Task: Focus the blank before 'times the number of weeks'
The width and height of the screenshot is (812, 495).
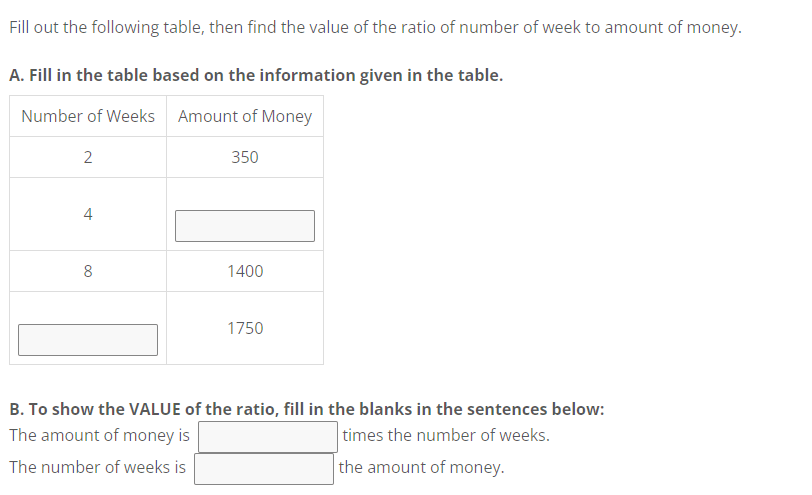Action: tap(268, 436)
